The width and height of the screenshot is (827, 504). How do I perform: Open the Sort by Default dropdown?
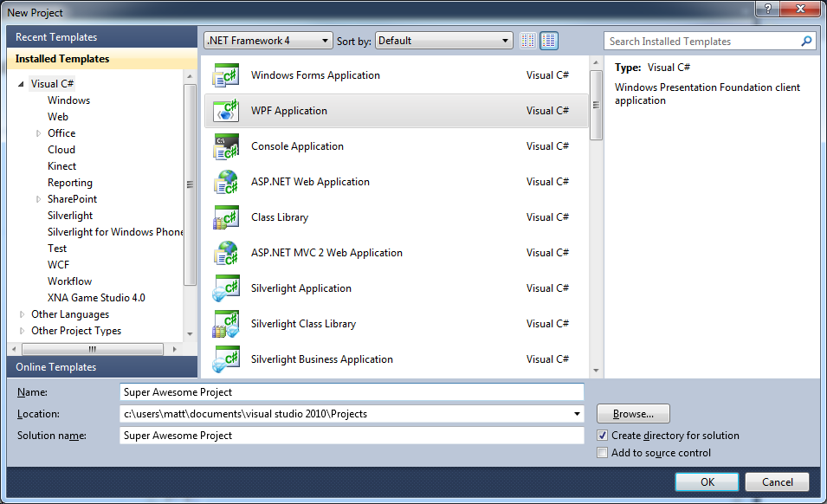(443, 41)
